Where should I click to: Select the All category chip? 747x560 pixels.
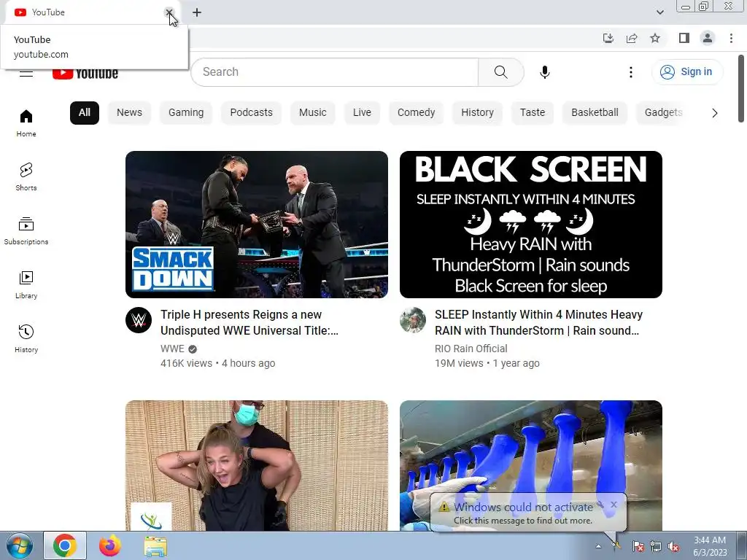pyautogui.click(x=85, y=113)
